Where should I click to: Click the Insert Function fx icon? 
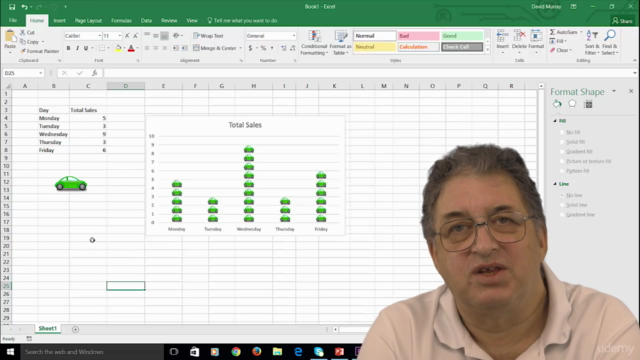(x=94, y=73)
